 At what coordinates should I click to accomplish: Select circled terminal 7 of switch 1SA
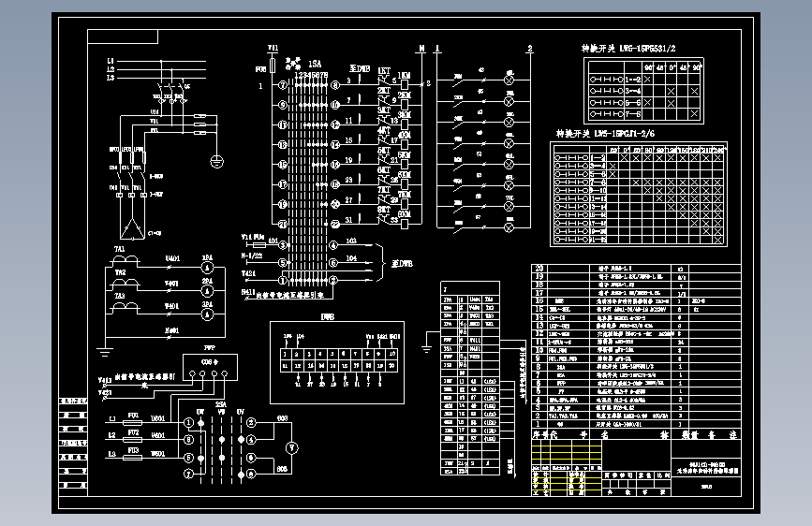283,85
